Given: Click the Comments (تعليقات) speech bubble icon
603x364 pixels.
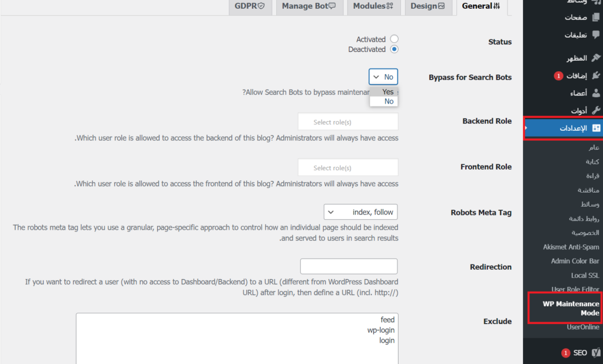Looking at the screenshot, I should [x=596, y=35].
